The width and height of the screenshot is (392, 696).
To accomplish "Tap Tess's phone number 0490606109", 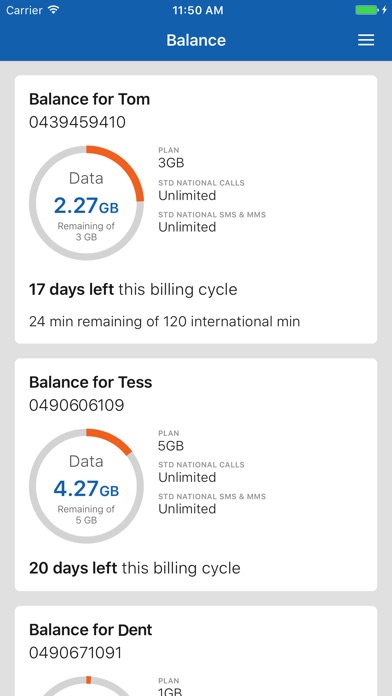I will [x=77, y=405].
